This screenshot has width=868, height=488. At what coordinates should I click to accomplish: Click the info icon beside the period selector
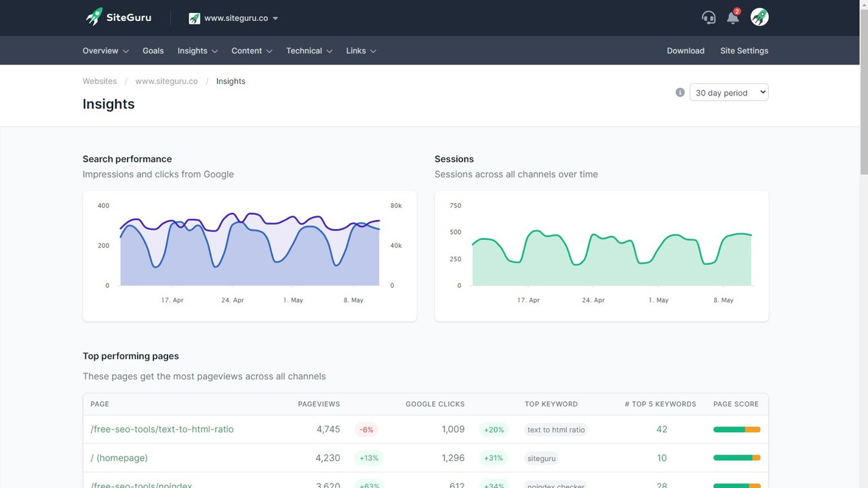(x=679, y=91)
